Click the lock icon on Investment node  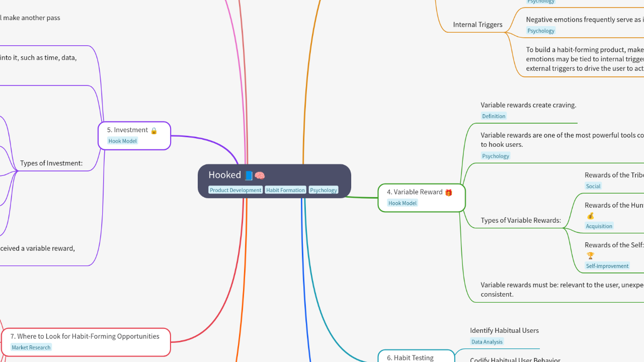tap(154, 130)
